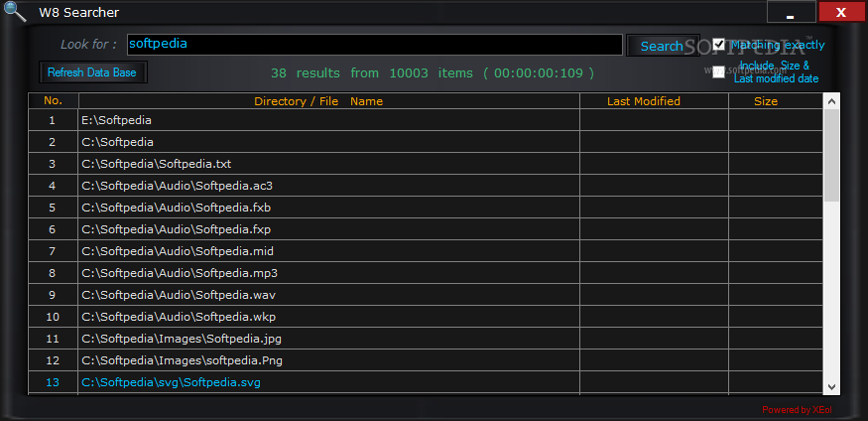This screenshot has width=868, height=421.
Task: Click the scrollbar up arrow
Action: pyautogui.click(x=831, y=101)
